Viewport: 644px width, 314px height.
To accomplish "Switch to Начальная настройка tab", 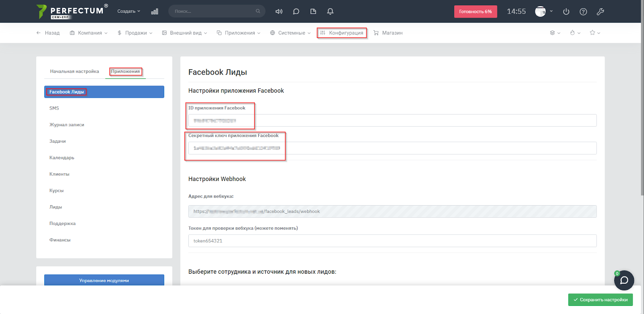I will tap(74, 71).
